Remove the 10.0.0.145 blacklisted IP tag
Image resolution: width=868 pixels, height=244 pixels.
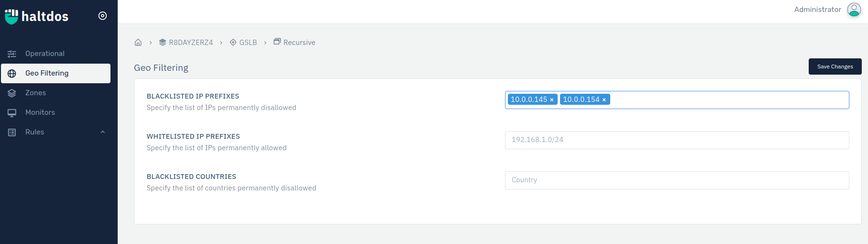(x=552, y=100)
